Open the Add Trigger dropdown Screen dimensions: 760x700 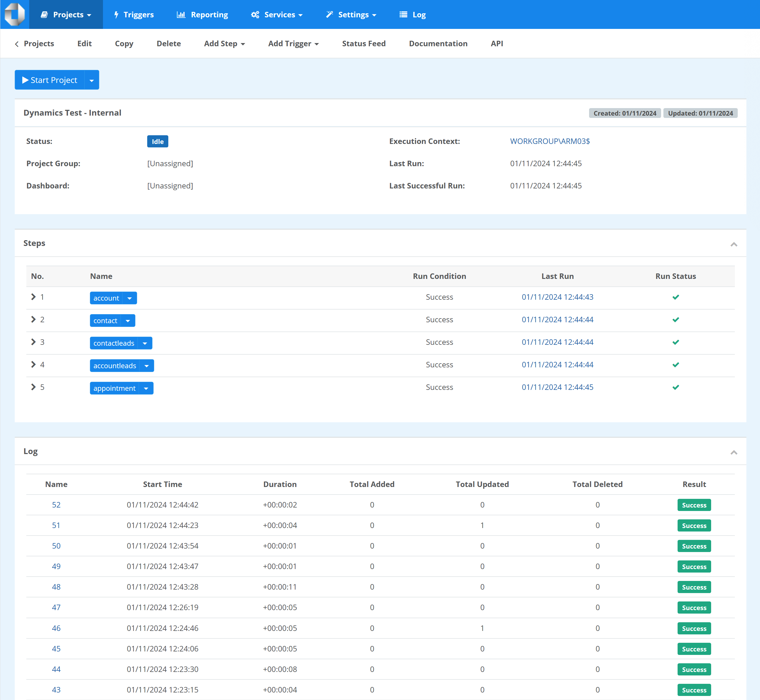pyautogui.click(x=293, y=44)
